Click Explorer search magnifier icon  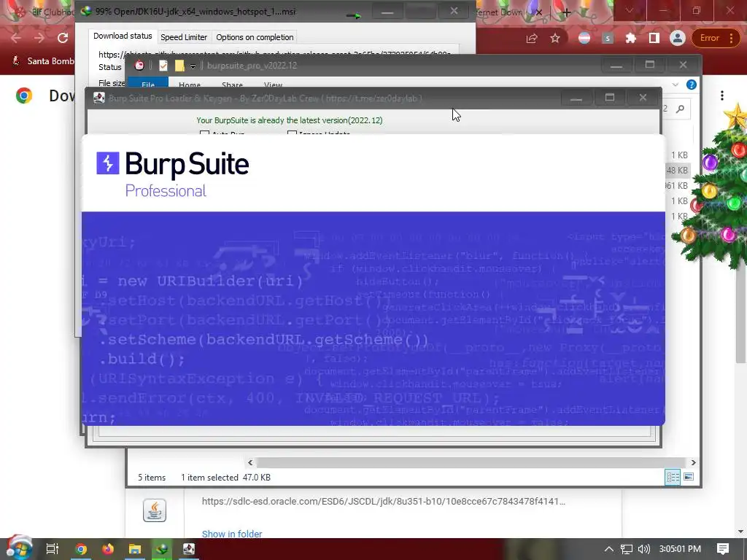pos(681,109)
